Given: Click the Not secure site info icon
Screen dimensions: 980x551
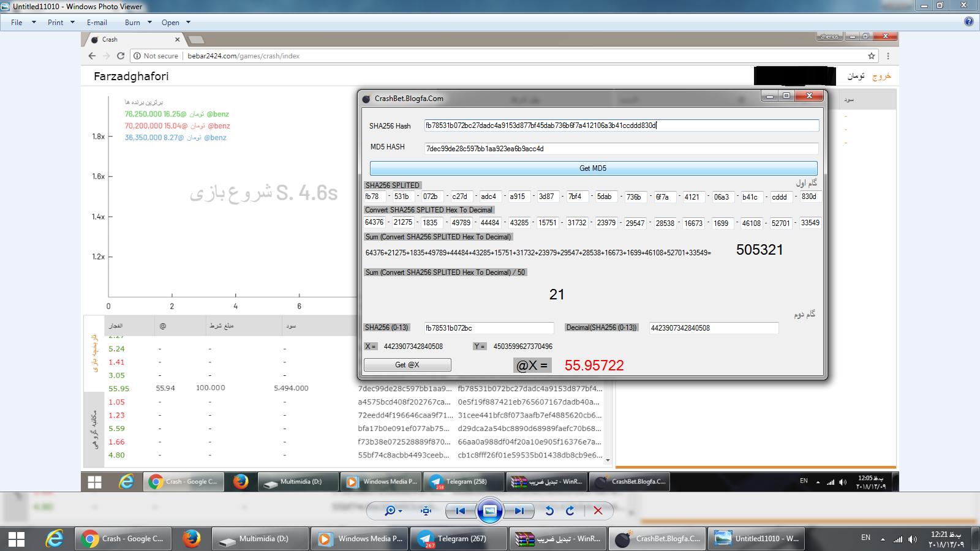Looking at the screenshot, I should 138,56.
